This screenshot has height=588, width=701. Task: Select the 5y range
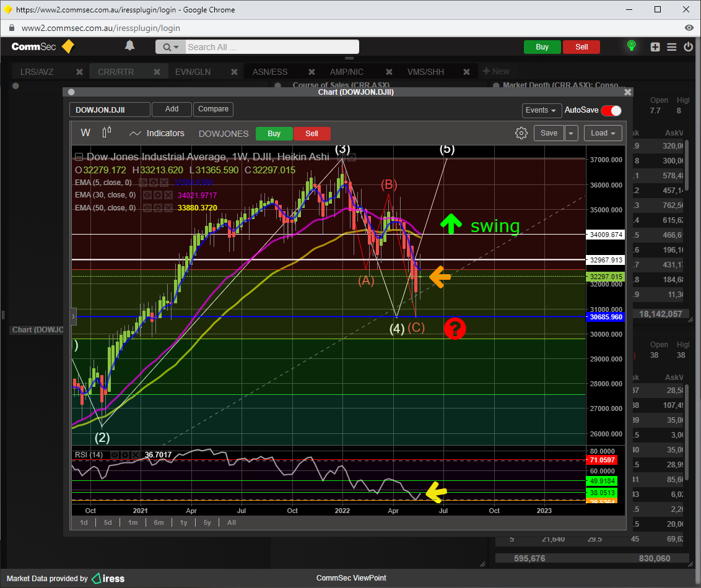tap(207, 522)
